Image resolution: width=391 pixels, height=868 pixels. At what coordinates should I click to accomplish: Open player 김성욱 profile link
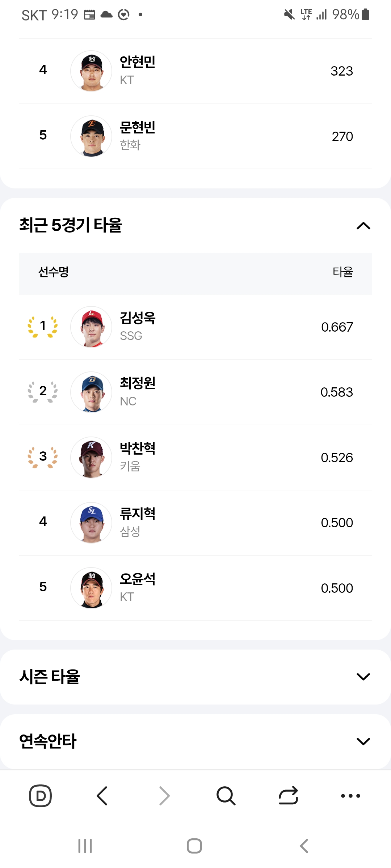tap(138, 318)
